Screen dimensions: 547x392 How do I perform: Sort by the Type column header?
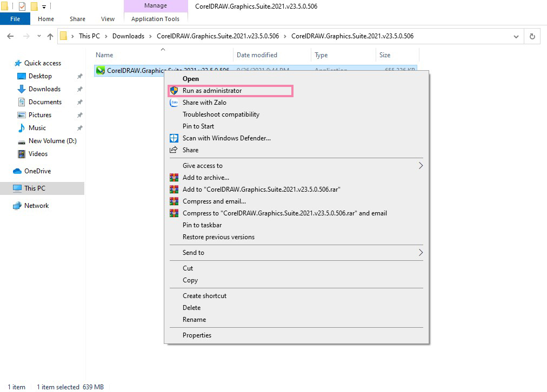click(x=343, y=55)
